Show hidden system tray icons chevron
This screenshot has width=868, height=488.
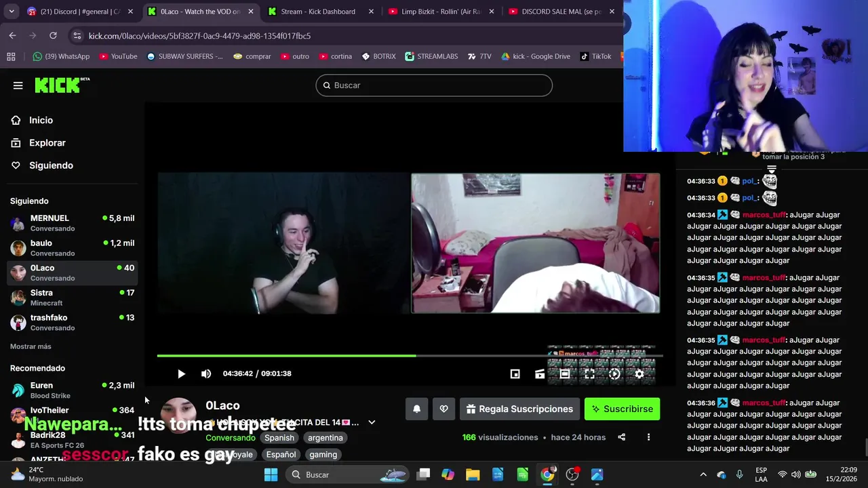[703, 474]
